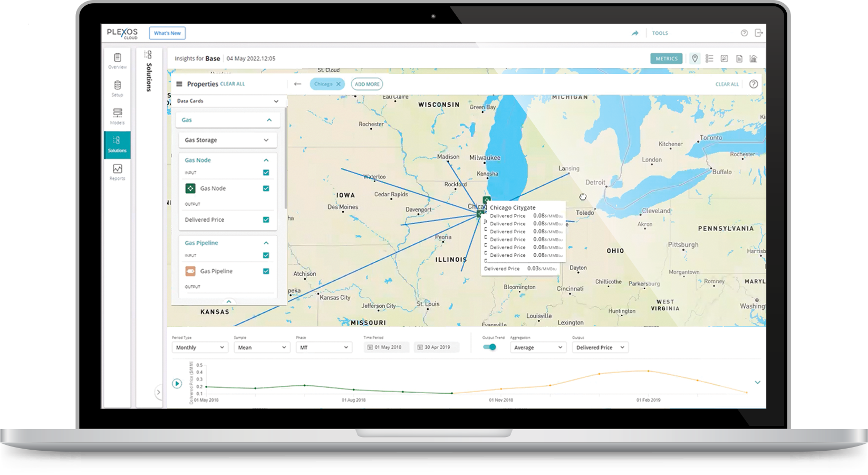Open the Reports sidebar icon
Image resolution: width=868 pixels, height=475 pixels.
[117, 172]
